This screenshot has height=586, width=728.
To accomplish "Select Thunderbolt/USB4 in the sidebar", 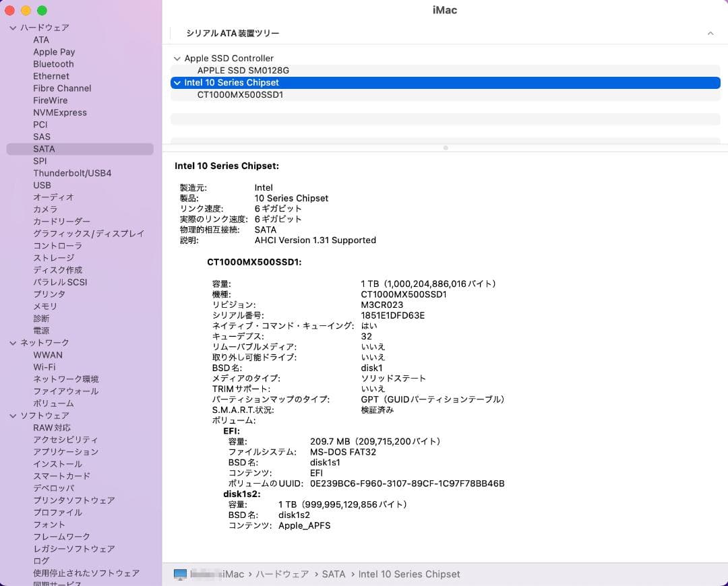I will pos(72,173).
